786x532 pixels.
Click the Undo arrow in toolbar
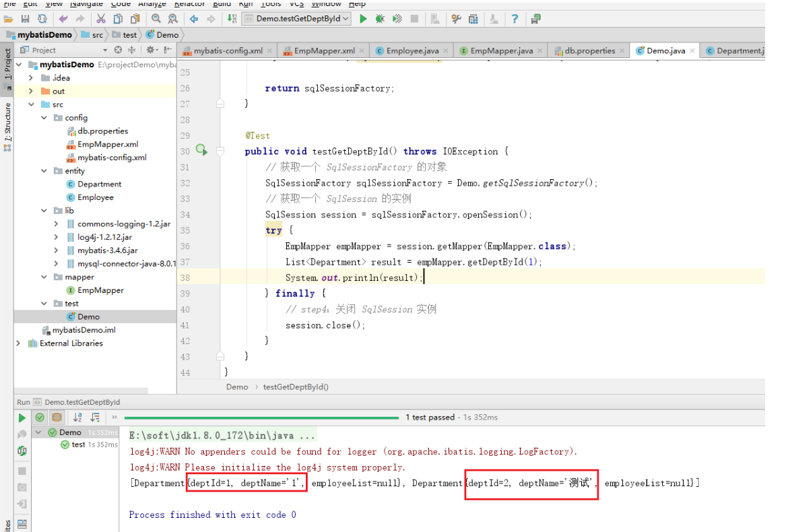point(63,19)
